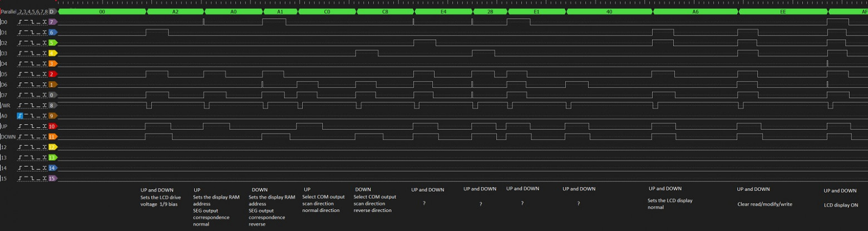
Task: Click the purple channel tag 7 for D0
Action: tap(52, 22)
